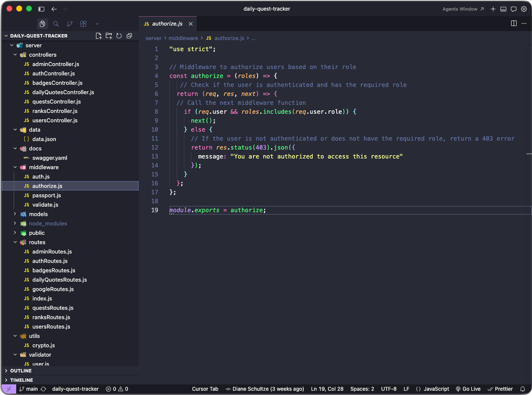Open the Source Control view icon
This screenshot has height=395, width=532.
pos(69,24)
